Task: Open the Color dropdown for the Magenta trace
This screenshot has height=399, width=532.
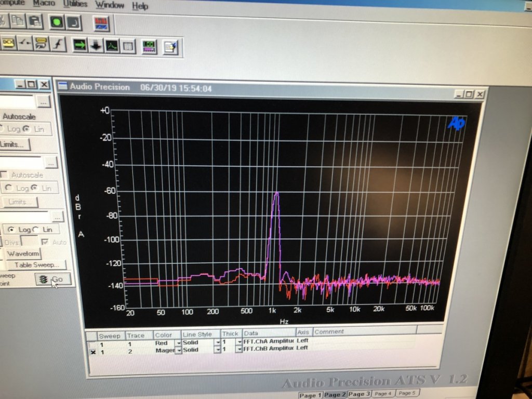Action: [179, 351]
